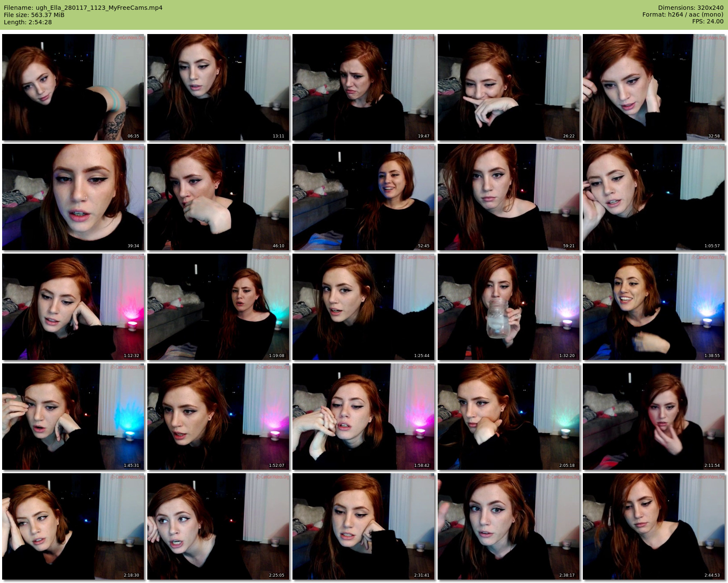The width and height of the screenshot is (728, 583).
Task: Select the thumbnail at 1:52:07
Action: (x=218, y=417)
